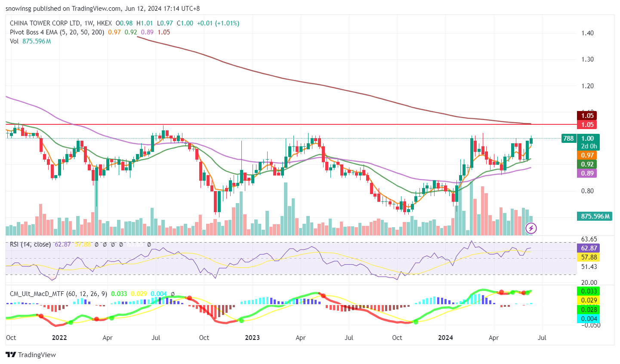The image size is (620, 364).
Task: Click the 63.65 RSI axis label
Action: pyautogui.click(x=589, y=239)
